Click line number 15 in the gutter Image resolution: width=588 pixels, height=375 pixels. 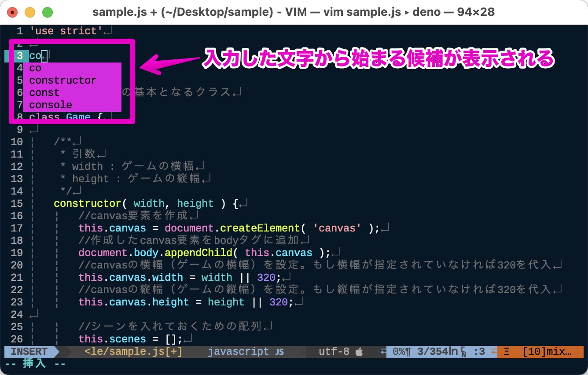point(17,203)
